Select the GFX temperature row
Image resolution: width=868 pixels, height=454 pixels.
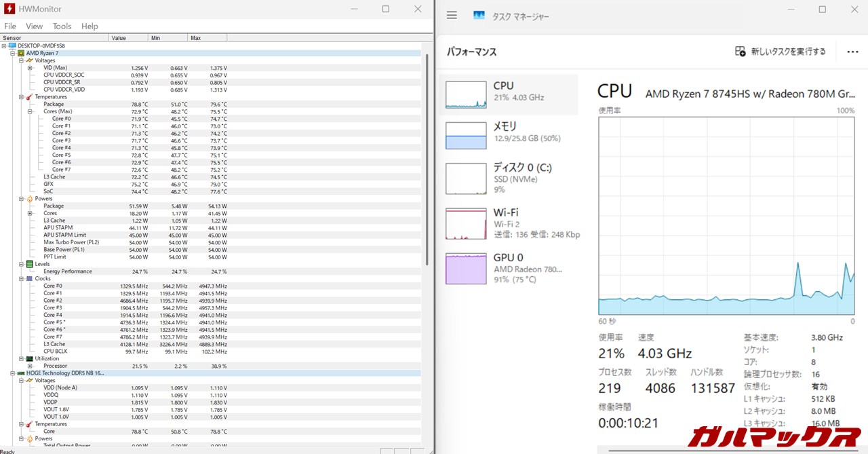click(210, 184)
